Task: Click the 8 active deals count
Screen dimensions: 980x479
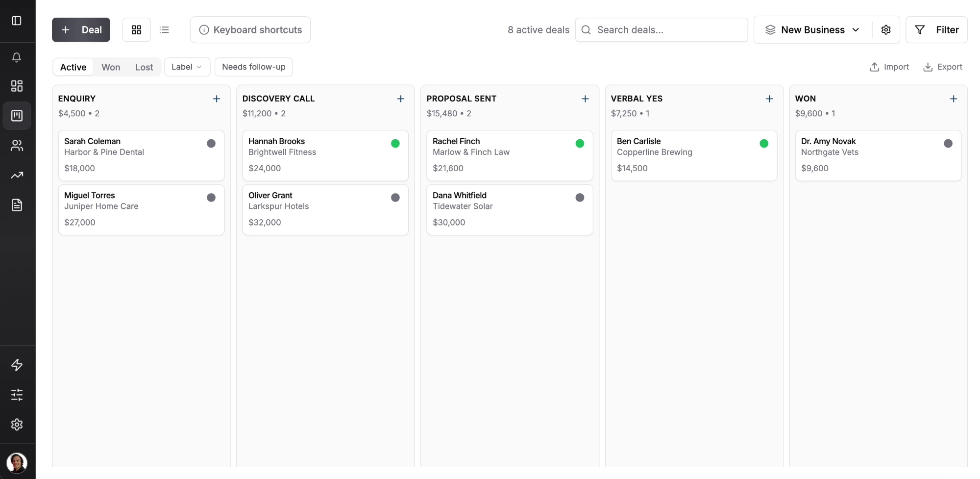Action: tap(539, 30)
